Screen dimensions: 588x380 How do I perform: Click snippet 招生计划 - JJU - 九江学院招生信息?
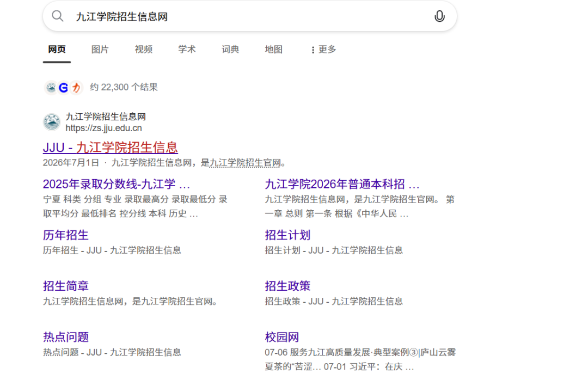pos(334,250)
